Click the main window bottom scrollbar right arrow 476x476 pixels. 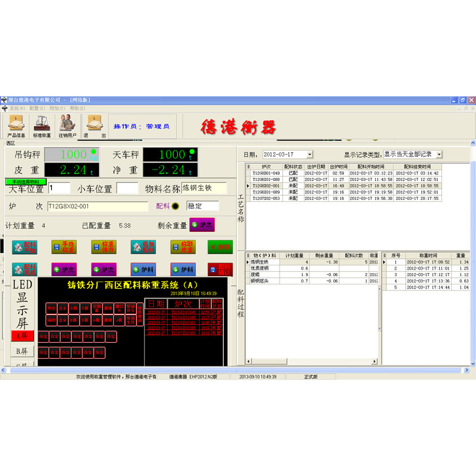pyautogui.click(x=467, y=370)
